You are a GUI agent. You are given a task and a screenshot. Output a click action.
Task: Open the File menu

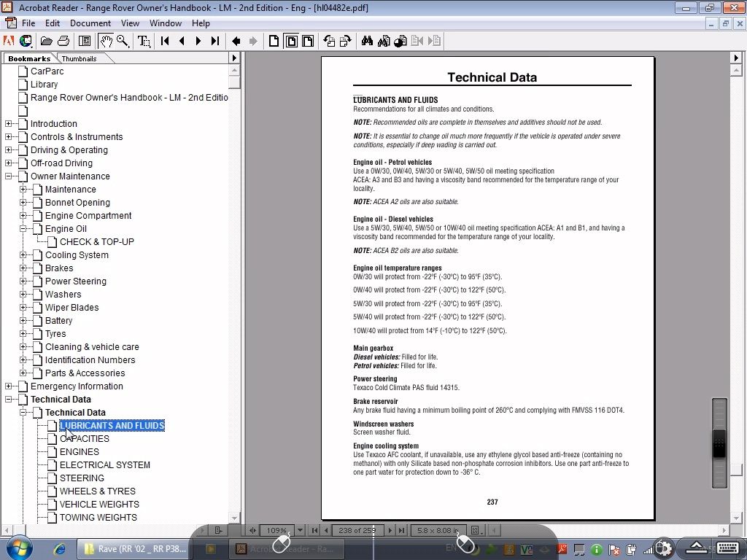pos(28,23)
